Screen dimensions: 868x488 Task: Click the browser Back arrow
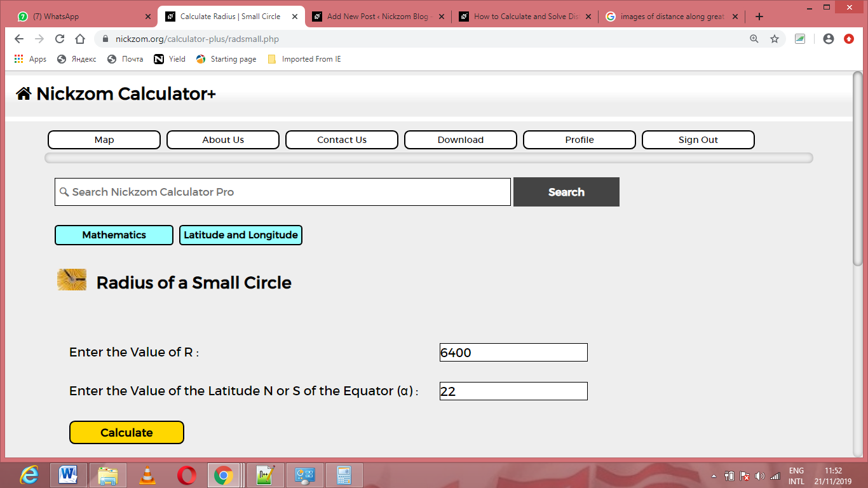pos(19,39)
